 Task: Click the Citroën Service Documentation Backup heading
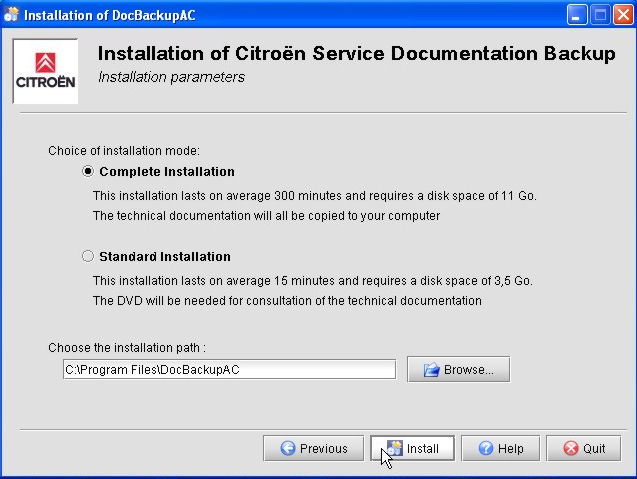coord(356,54)
